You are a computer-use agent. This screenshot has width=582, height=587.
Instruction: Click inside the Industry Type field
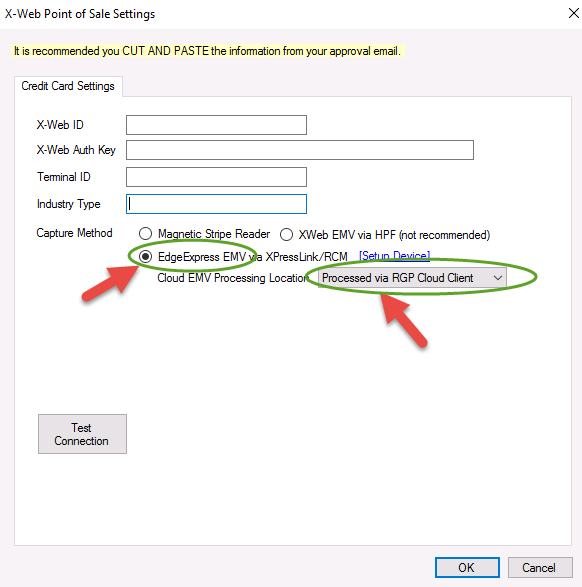[x=216, y=204]
